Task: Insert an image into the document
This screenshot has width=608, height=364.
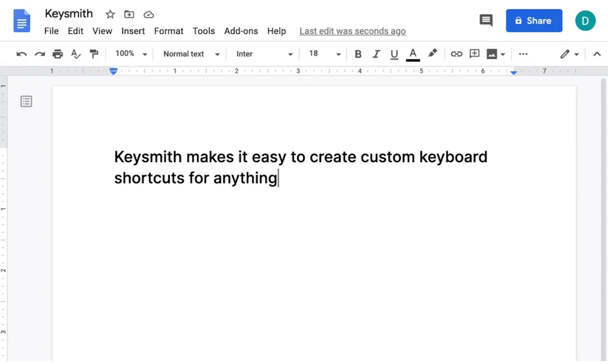Action: [493, 53]
